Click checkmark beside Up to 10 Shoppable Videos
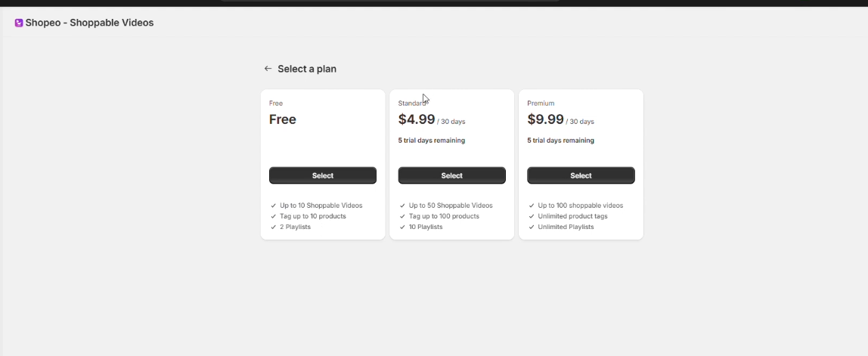 pos(274,206)
